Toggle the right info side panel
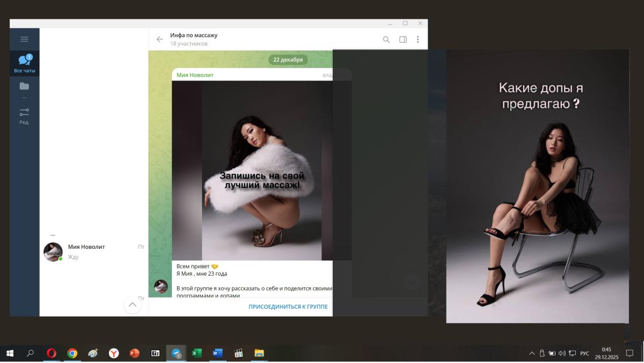 (x=402, y=39)
